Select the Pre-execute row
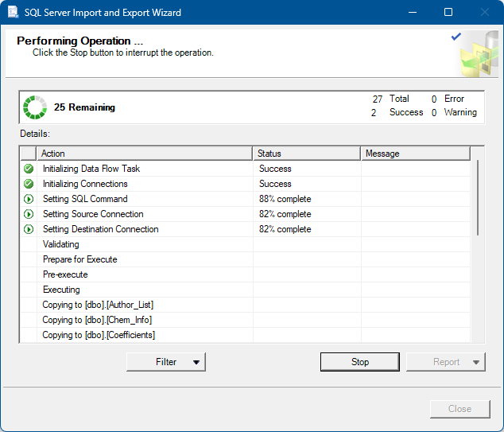Screen dimensions: 504x432 point(246,274)
